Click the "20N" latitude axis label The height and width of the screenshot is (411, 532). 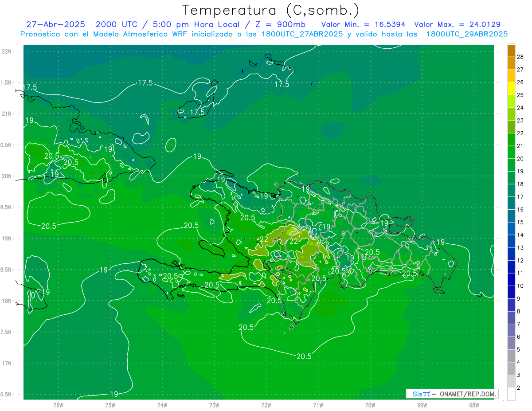(x=8, y=176)
